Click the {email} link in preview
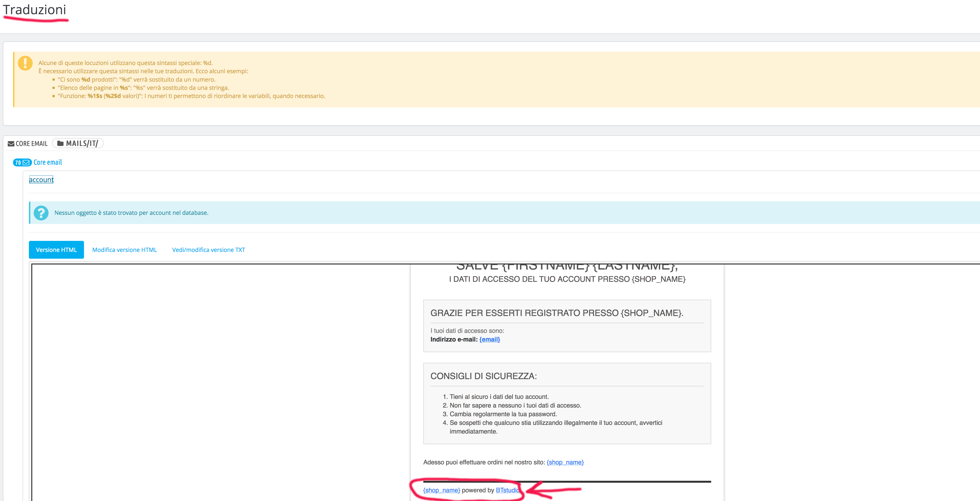980x501 pixels. point(489,339)
